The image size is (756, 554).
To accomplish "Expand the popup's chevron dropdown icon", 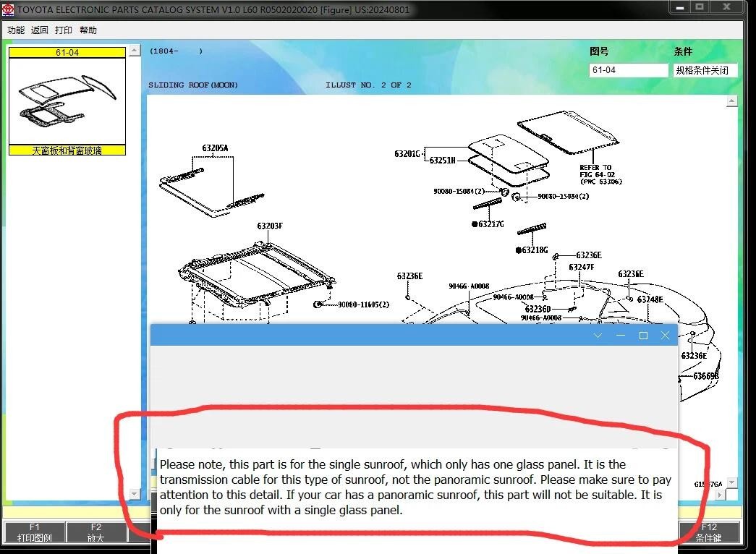I will point(598,335).
